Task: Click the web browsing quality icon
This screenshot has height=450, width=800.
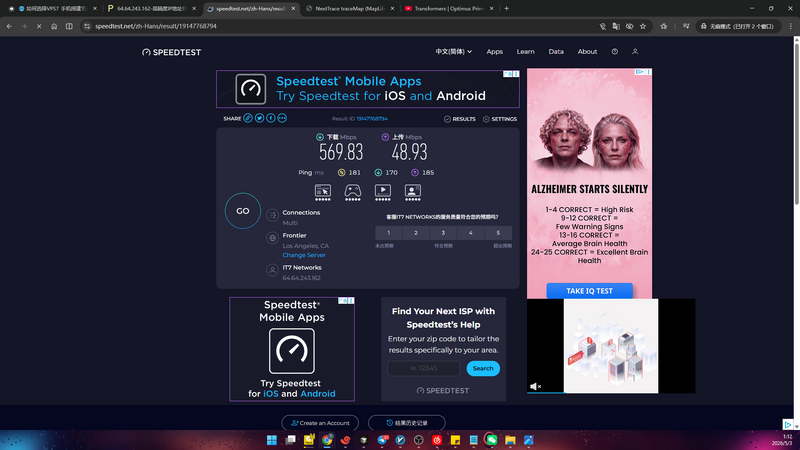Action: click(x=322, y=192)
